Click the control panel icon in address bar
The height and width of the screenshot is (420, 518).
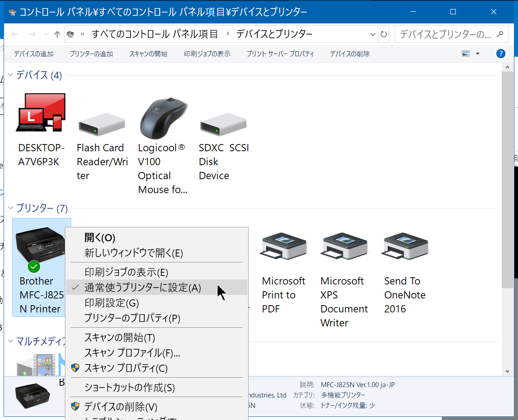click(x=70, y=34)
